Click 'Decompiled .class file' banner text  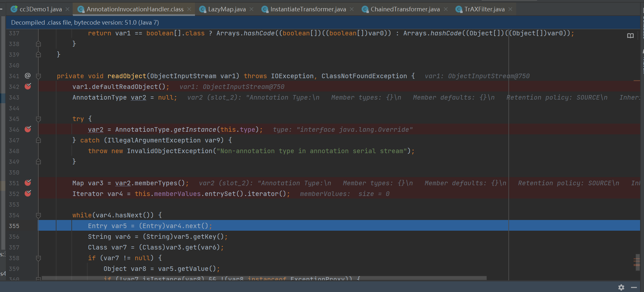(x=85, y=22)
